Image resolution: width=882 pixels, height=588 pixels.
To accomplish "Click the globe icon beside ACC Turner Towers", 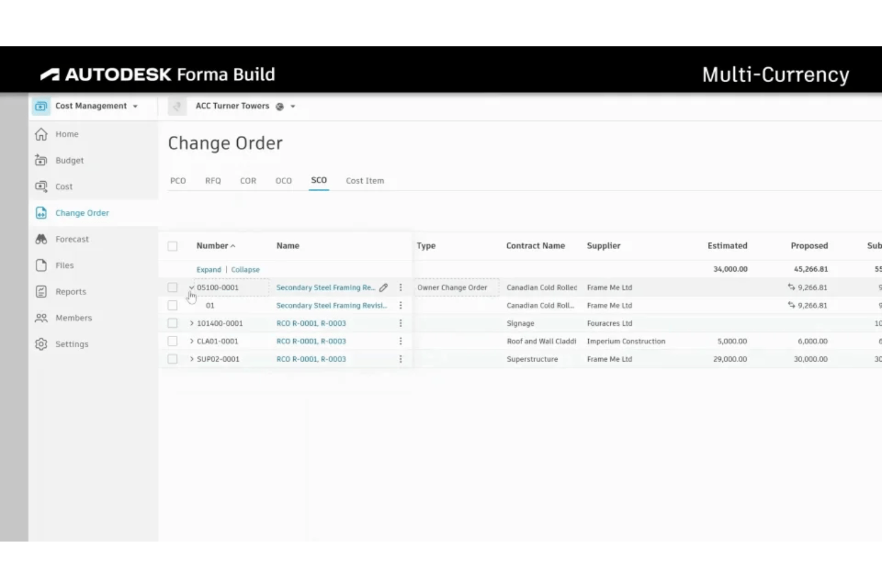I will [x=279, y=107].
